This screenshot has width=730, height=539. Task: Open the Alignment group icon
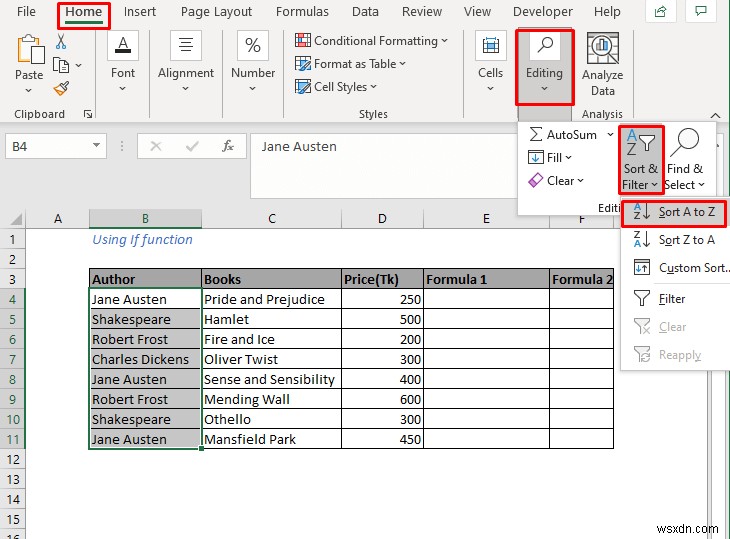pyautogui.click(x=186, y=45)
